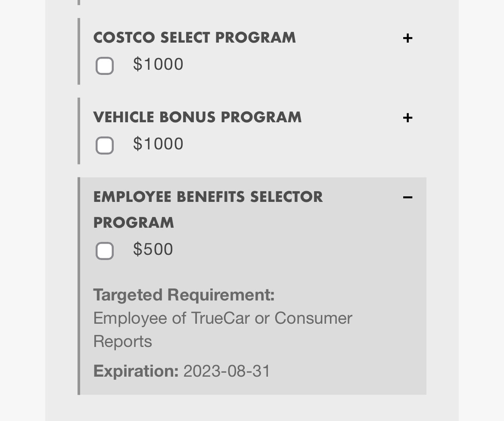This screenshot has height=421, width=504.
Task: Enable the Vehicle Bonus Program checkbox
Action: (x=105, y=145)
